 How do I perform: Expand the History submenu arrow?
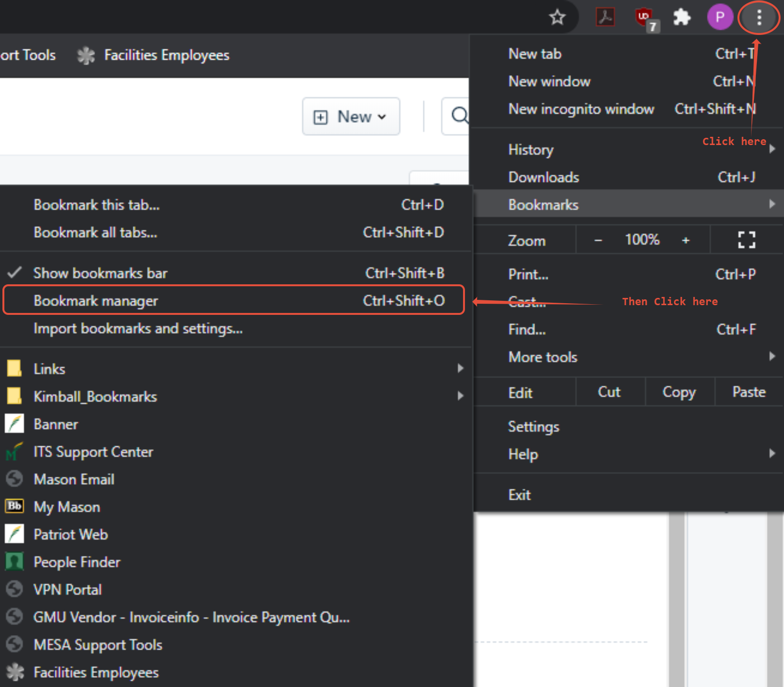772,149
